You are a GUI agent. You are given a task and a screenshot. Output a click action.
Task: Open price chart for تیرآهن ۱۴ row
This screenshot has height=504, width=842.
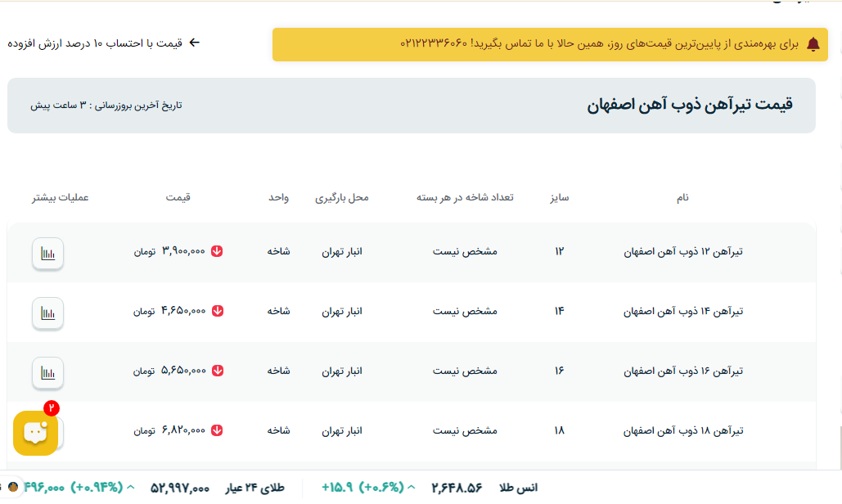47,313
